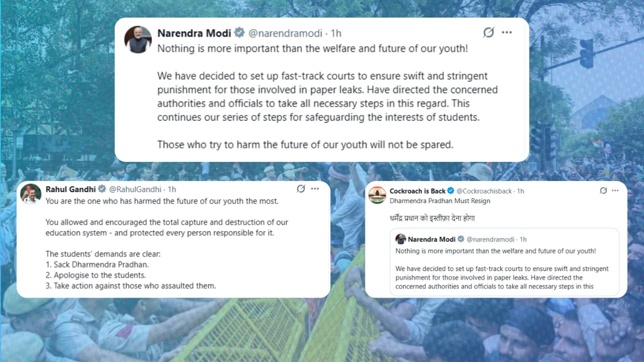Click verified badge next to Narendra Modi name
The image size is (644, 362).
click(239, 33)
